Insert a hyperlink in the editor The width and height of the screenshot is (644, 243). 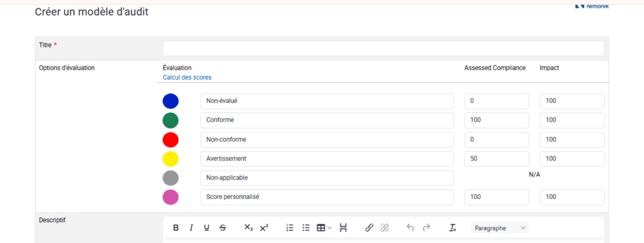pyautogui.click(x=369, y=228)
